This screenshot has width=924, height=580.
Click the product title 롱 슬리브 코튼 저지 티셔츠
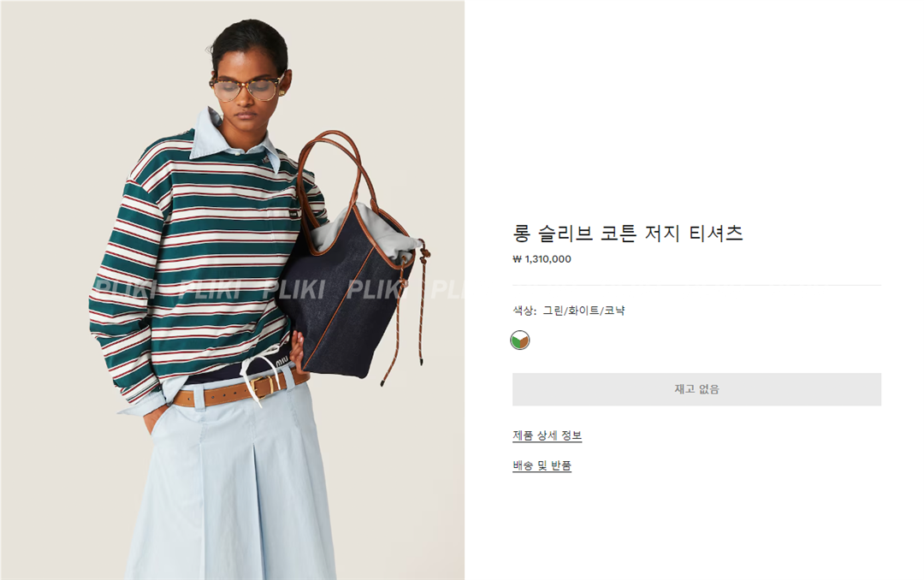click(x=628, y=234)
